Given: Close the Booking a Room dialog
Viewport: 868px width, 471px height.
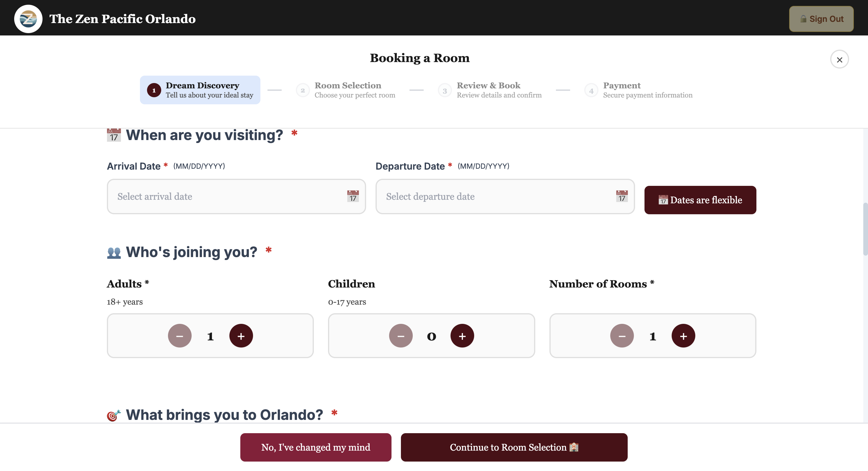Looking at the screenshot, I should point(840,59).
